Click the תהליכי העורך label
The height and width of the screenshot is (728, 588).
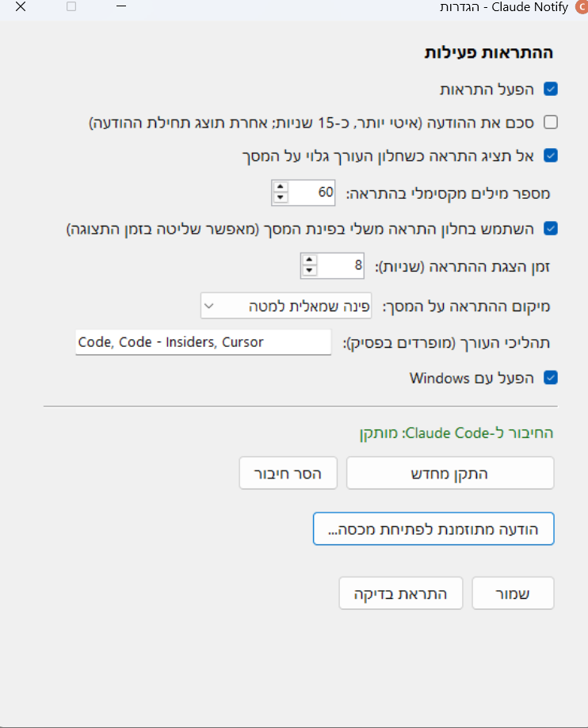pos(446,343)
